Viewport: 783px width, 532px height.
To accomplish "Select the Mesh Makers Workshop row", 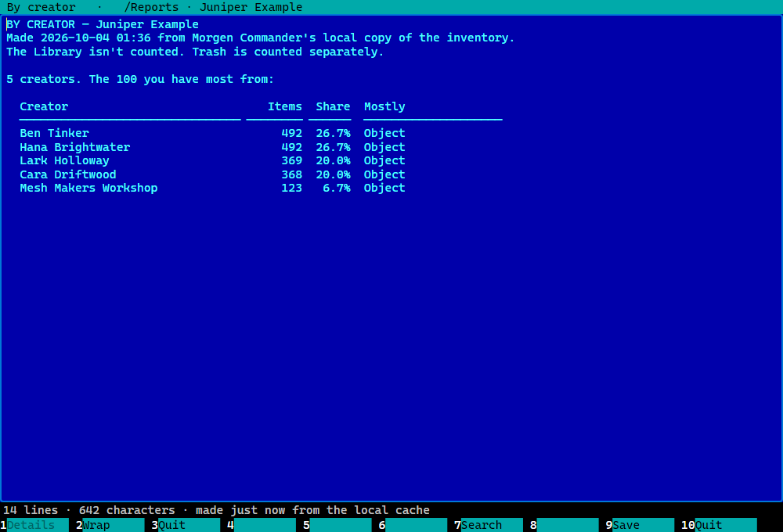I will point(212,188).
